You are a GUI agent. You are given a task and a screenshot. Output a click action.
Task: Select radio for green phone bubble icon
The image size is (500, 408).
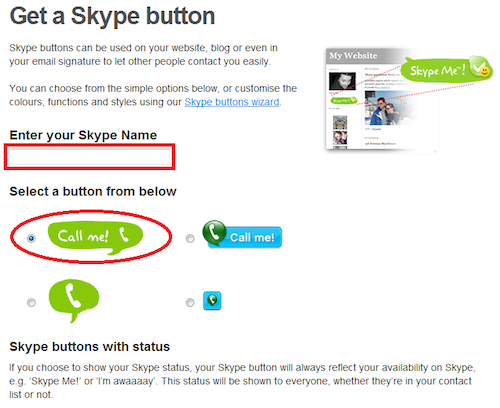tap(31, 302)
